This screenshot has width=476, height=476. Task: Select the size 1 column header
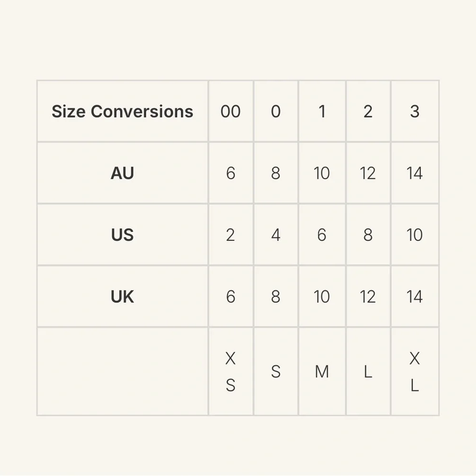(x=322, y=111)
